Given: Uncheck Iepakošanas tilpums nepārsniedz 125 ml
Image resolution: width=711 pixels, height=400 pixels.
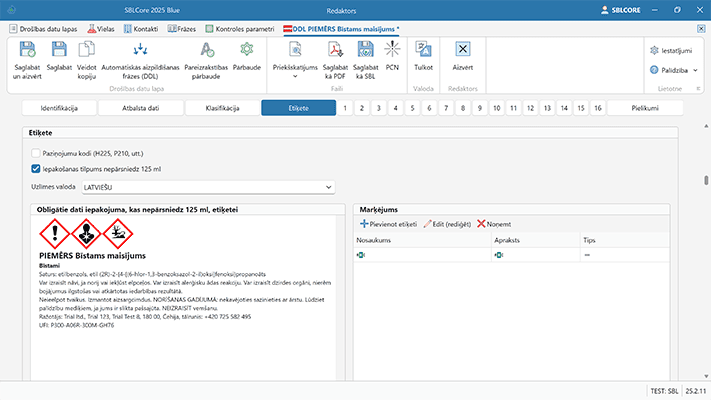Looking at the screenshot, I should coord(36,169).
